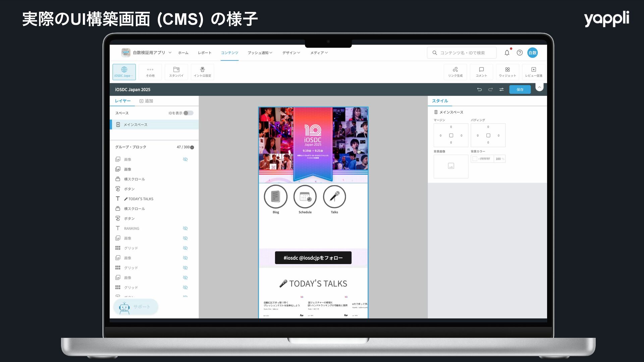Image resolution: width=644 pixels, height=362 pixels.
Task: Click the グループ・ブロック section heading
Action: pos(130,147)
